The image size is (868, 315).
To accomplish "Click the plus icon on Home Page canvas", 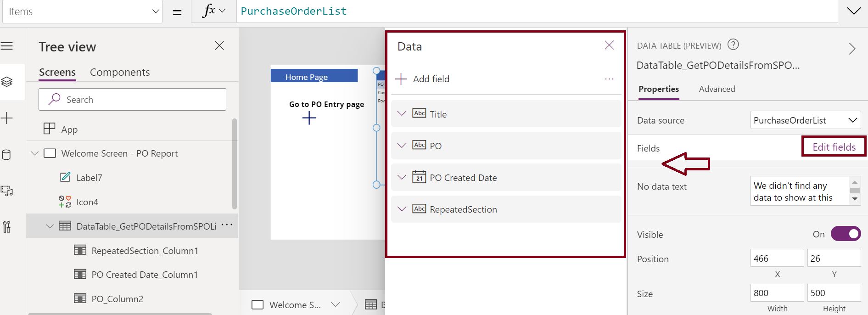I will pos(309,118).
